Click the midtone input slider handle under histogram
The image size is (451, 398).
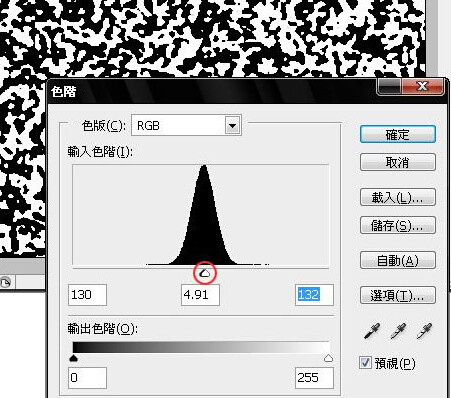[205, 273]
